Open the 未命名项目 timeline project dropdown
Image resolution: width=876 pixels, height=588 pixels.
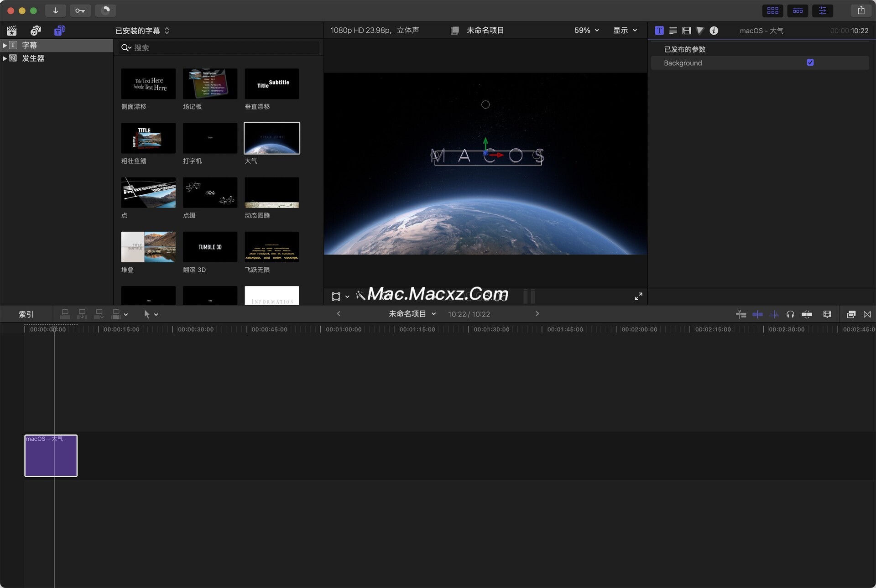(x=412, y=314)
